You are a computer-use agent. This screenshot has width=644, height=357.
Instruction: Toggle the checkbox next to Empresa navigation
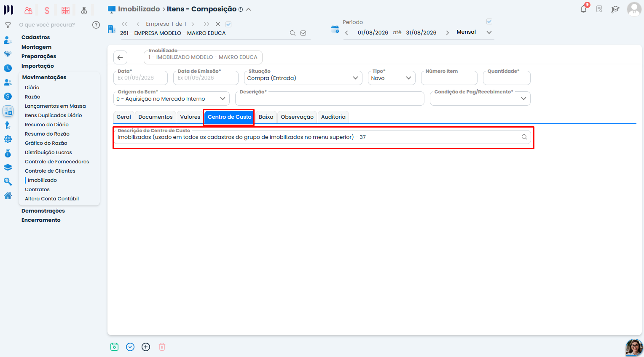[228, 24]
